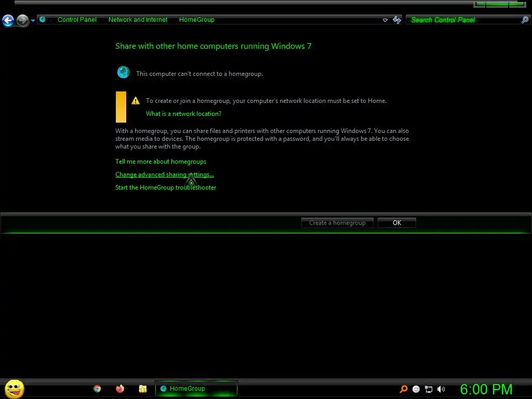Click the search magnifier icon
This screenshot has width=532, height=399.
(525, 20)
